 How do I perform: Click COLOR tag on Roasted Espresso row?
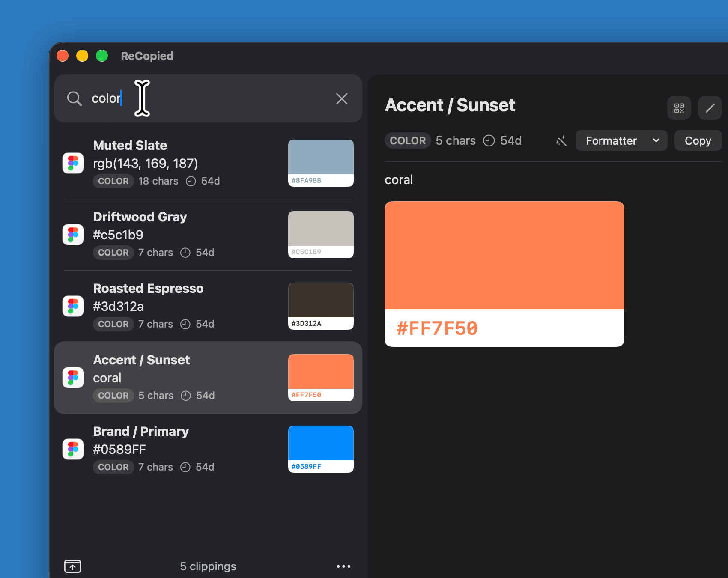[x=113, y=324]
